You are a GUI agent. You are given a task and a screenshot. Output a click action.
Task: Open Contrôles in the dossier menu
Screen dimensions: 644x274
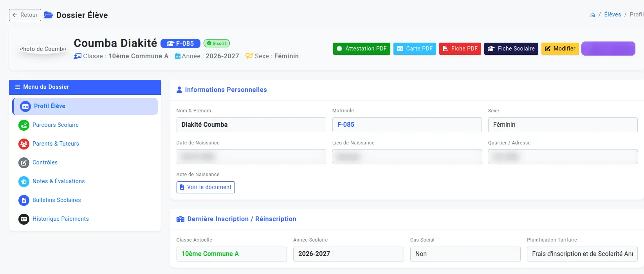pyautogui.click(x=85, y=163)
